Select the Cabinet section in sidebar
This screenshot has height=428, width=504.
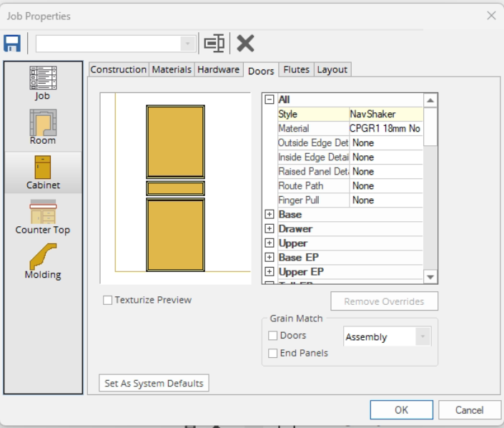(x=43, y=172)
